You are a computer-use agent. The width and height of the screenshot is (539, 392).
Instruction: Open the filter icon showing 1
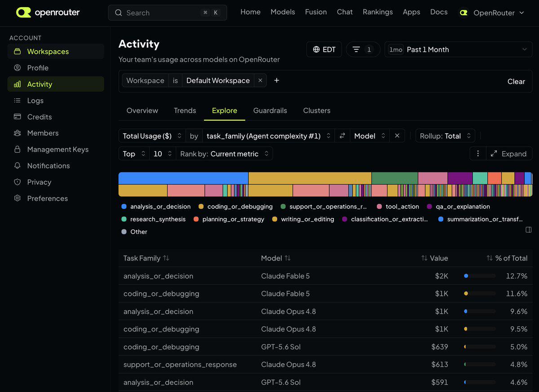363,49
